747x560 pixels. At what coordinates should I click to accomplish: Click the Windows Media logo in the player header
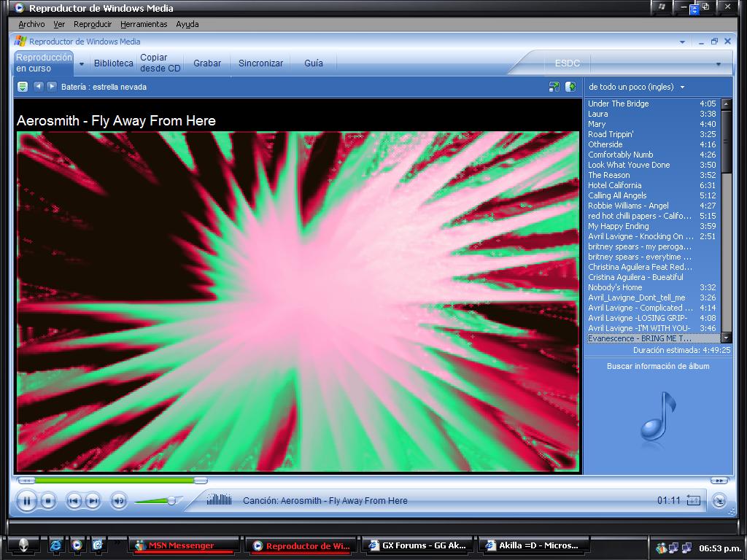[x=20, y=42]
